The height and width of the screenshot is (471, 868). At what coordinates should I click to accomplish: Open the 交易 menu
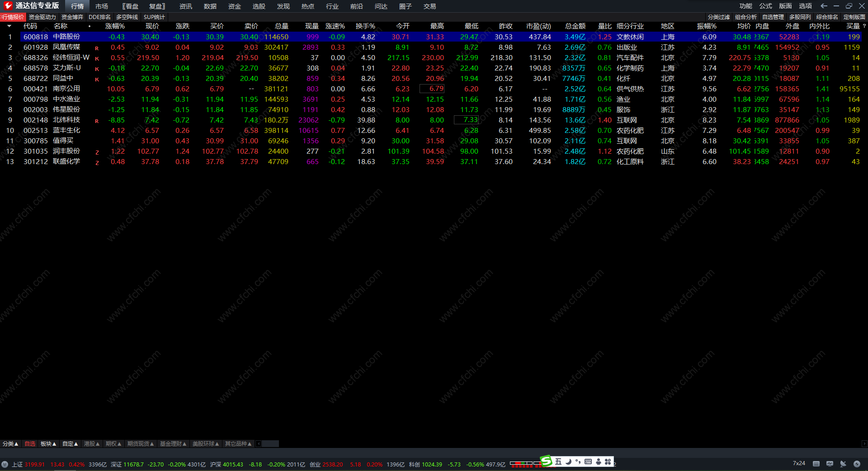click(430, 6)
